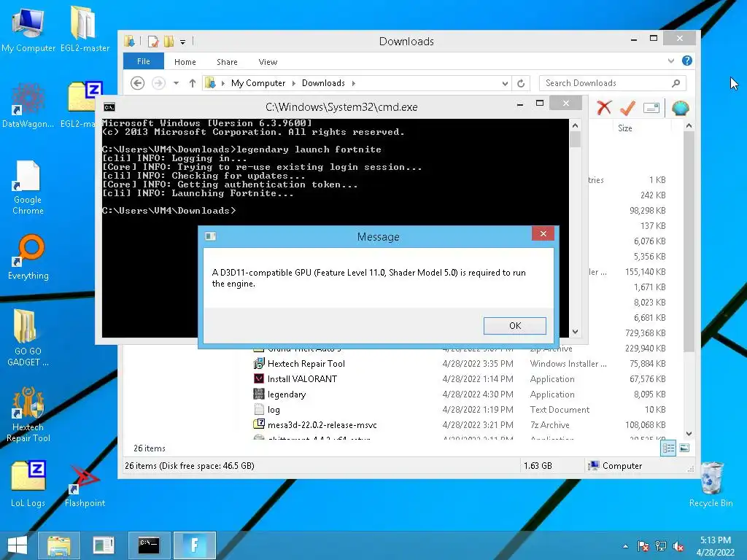Go up one folder level arrow
The height and width of the screenshot is (560, 747).
[193, 83]
